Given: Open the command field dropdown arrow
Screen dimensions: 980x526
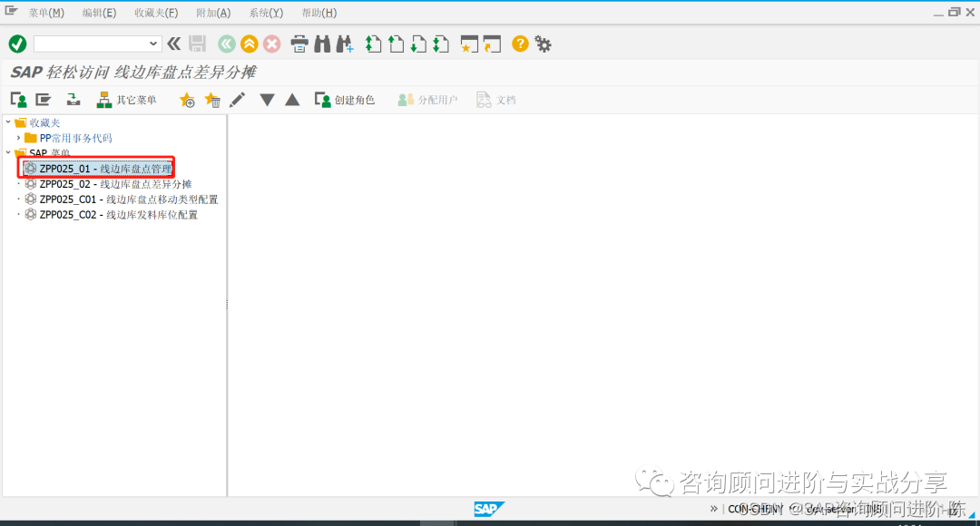Looking at the screenshot, I should pos(153,44).
